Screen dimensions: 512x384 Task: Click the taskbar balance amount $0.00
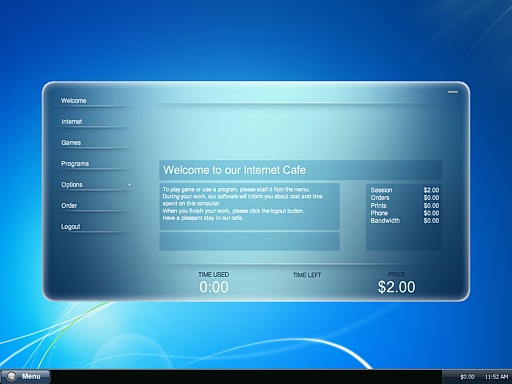tap(467, 377)
